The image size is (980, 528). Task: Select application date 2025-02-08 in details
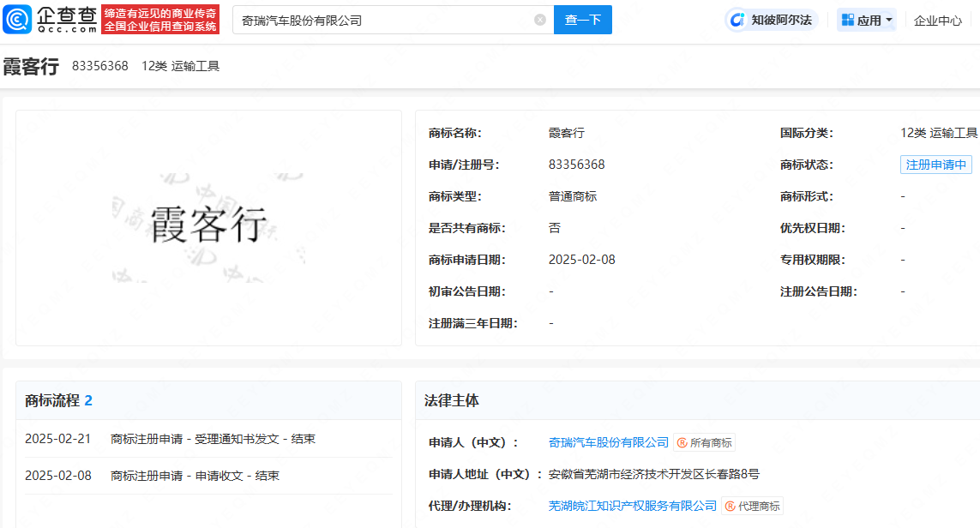582,260
